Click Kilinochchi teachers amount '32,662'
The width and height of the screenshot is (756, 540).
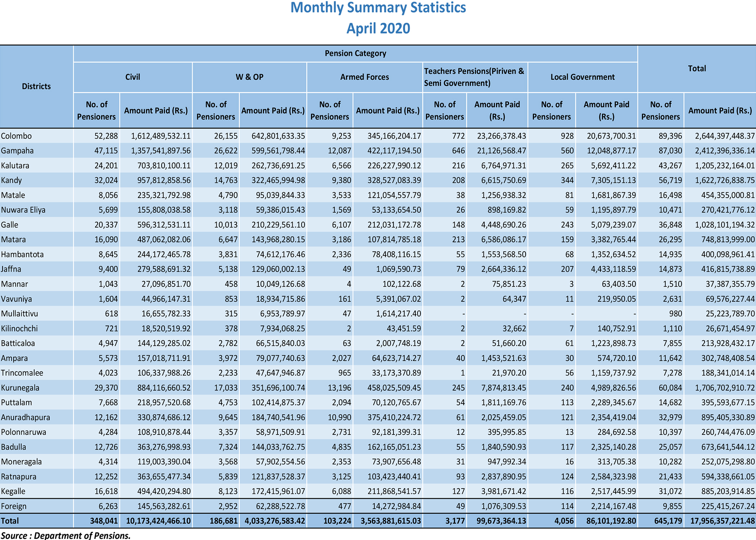[x=514, y=329]
